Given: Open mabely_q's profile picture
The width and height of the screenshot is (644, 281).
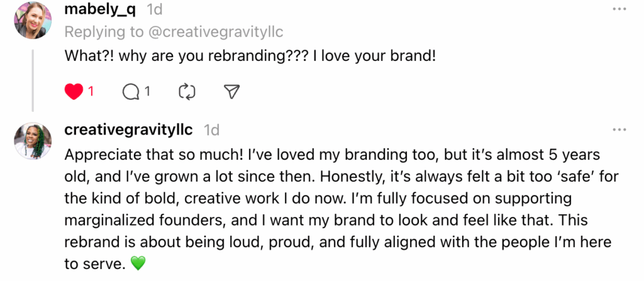Looking at the screenshot, I should (33, 19).
